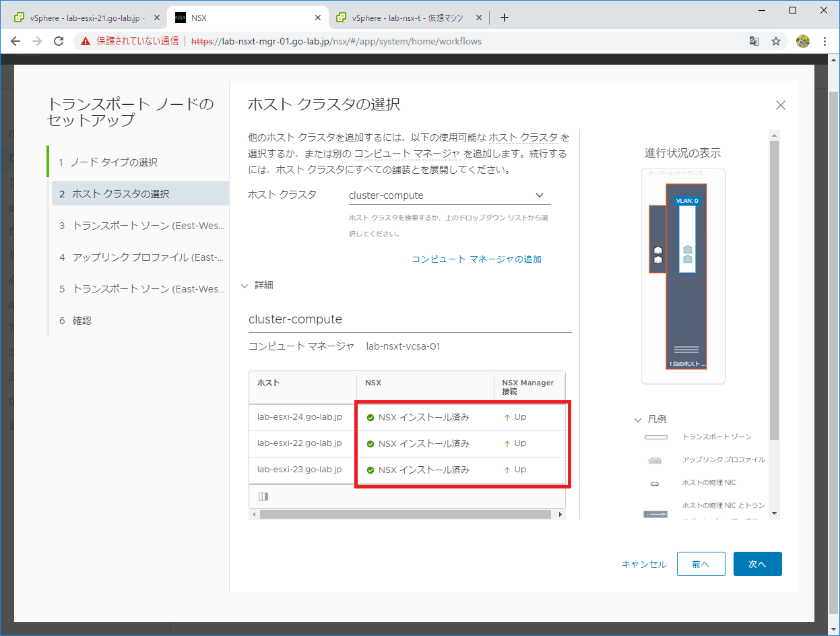Click the green status icon for lab-esxi-23

(370, 470)
